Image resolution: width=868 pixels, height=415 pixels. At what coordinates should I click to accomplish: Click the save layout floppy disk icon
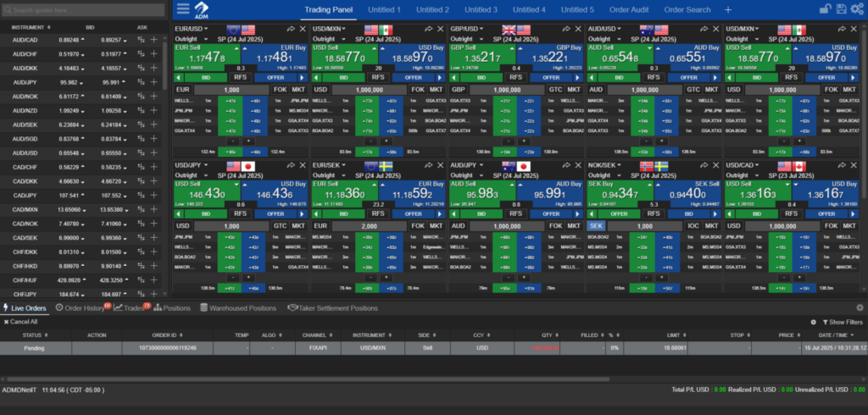(x=840, y=9)
